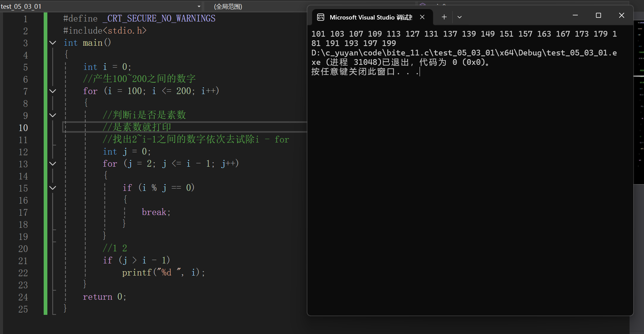
Task: Click the if (i % j == 0) condition
Action: 159,188
